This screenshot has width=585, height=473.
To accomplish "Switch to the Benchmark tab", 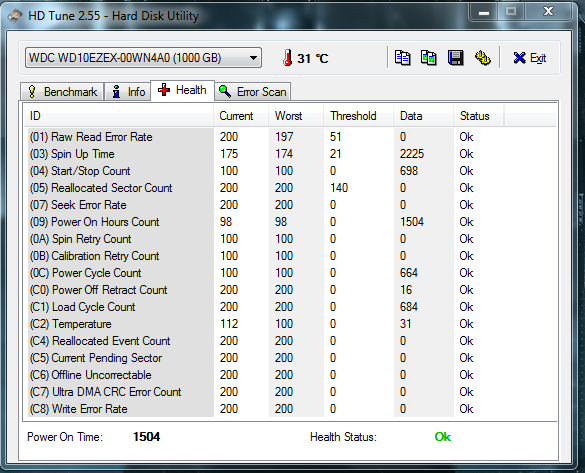I will (62, 92).
